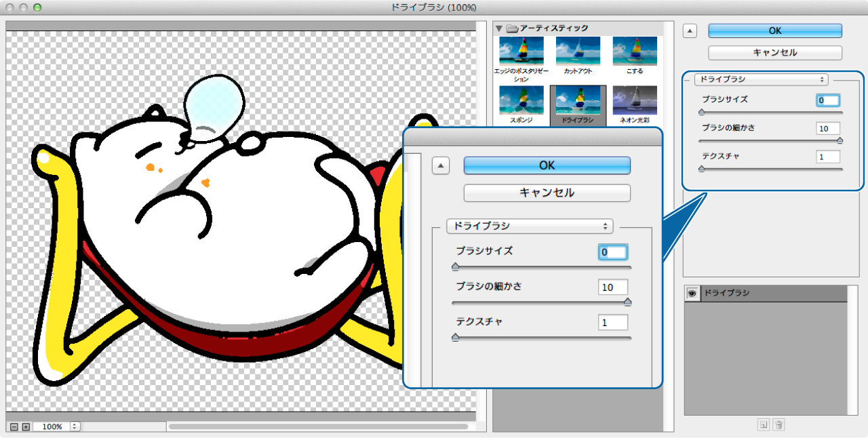Image resolution: width=868 pixels, height=438 pixels.
Task: Delete the effect layer with trash icon
Action: click(x=779, y=425)
